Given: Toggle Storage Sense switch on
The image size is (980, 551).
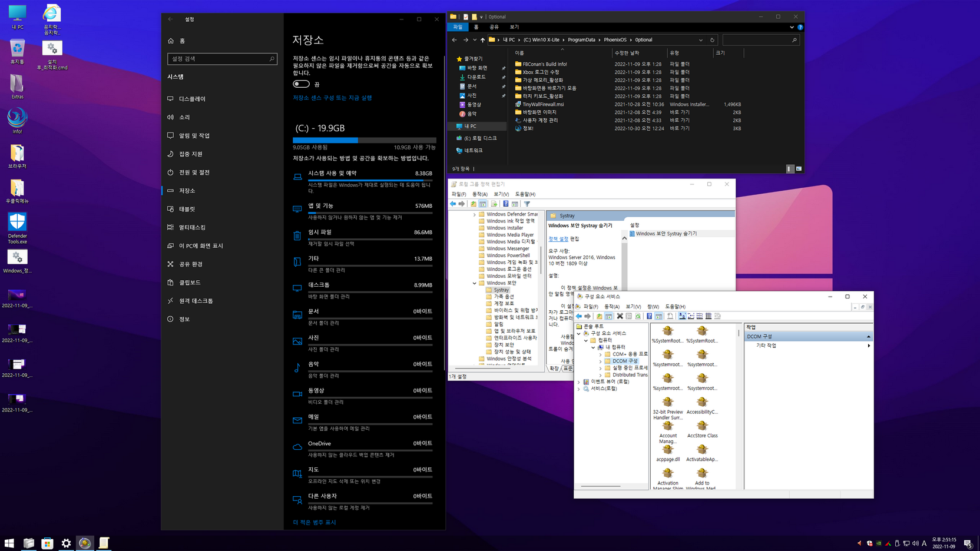Looking at the screenshot, I should 301,84.
